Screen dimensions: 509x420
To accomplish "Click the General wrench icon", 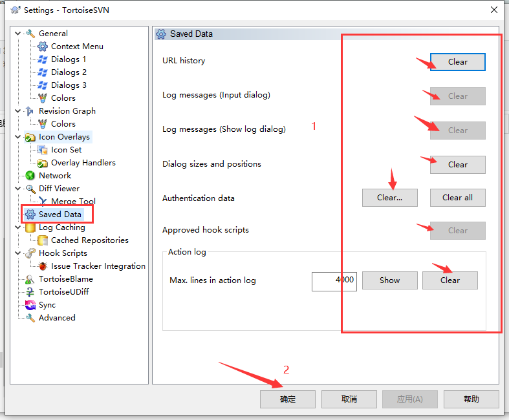I will tap(30, 34).
